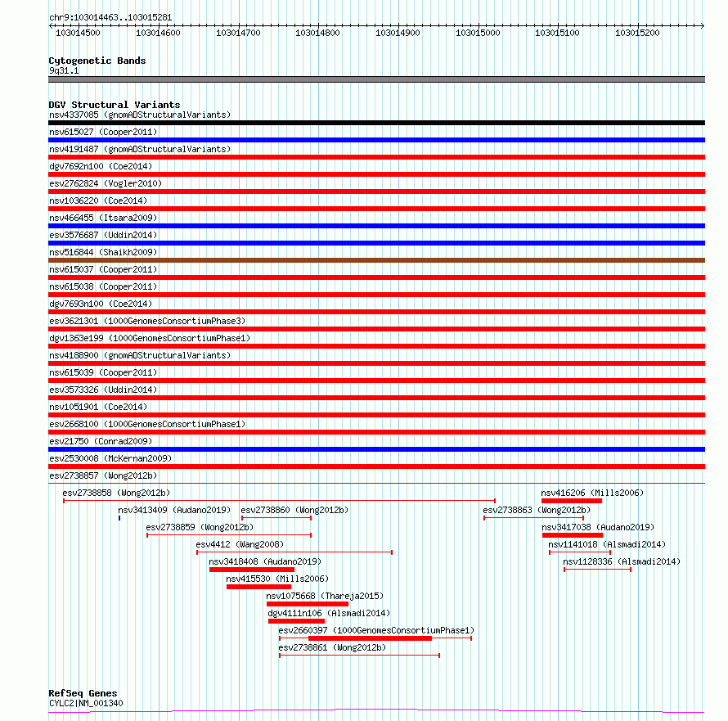This screenshot has height=721, width=728.
Task: Click esv2660397 1000GenomesConsortiumPhase1 label
Action: 376,630
